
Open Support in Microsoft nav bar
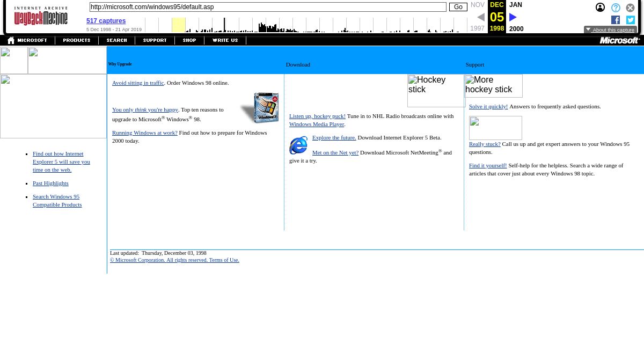click(155, 40)
